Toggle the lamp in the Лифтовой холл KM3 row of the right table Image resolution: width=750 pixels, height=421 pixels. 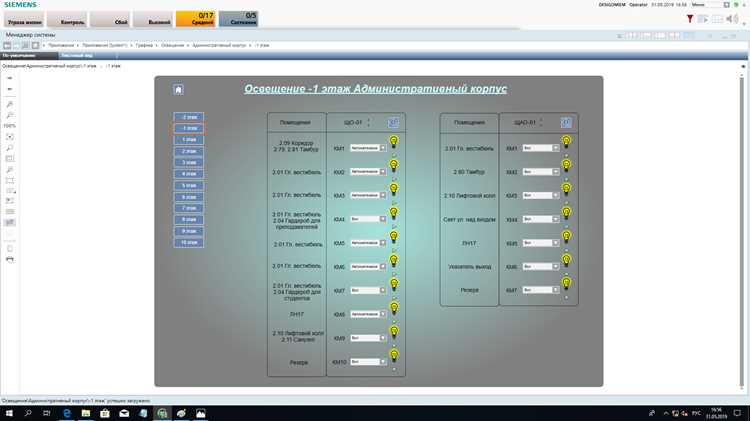pos(566,189)
